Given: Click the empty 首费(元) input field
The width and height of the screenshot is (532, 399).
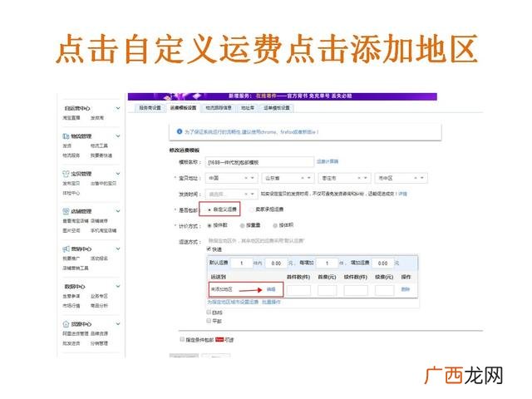Looking at the screenshot, I should pyautogui.click(x=328, y=290).
